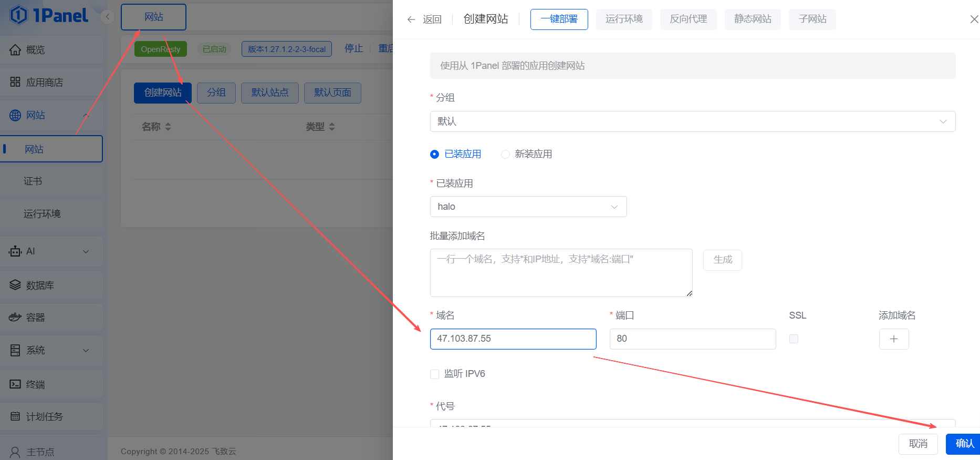Click the 端口 input field with 80
The height and width of the screenshot is (460, 980).
tap(692, 339)
